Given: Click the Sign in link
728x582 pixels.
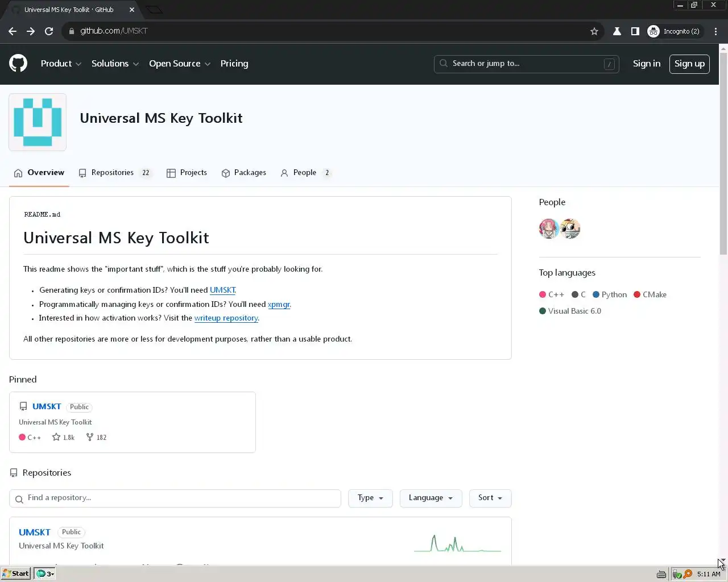Looking at the screenshot, I should point(647,64).
